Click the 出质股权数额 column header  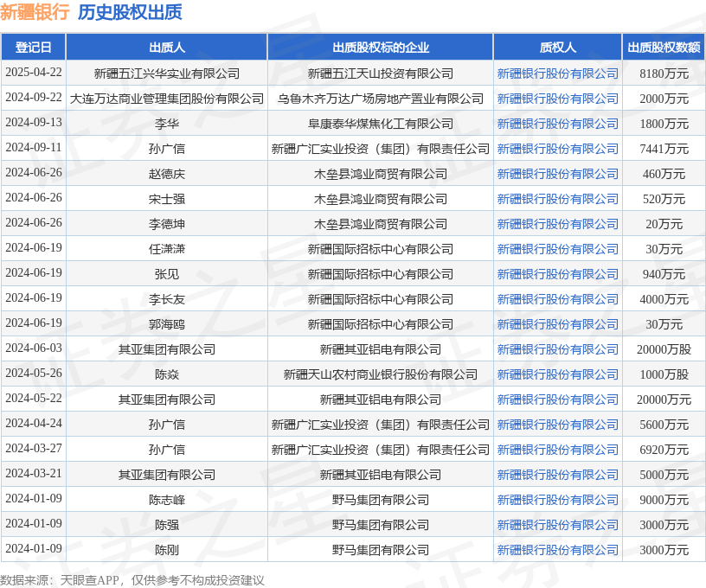point(664,48)
